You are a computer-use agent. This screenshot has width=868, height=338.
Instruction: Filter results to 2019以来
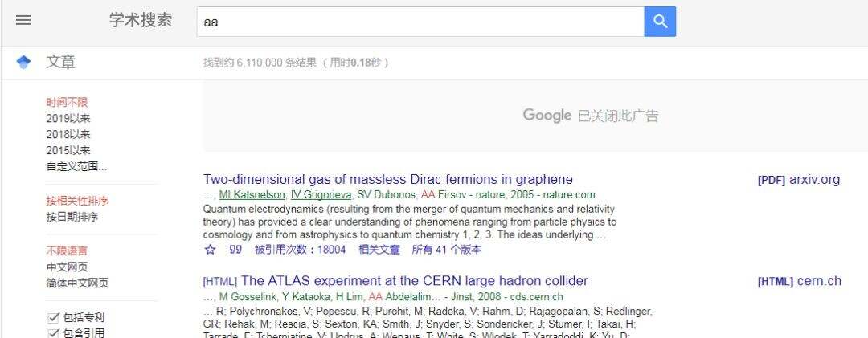click(68, 118)
